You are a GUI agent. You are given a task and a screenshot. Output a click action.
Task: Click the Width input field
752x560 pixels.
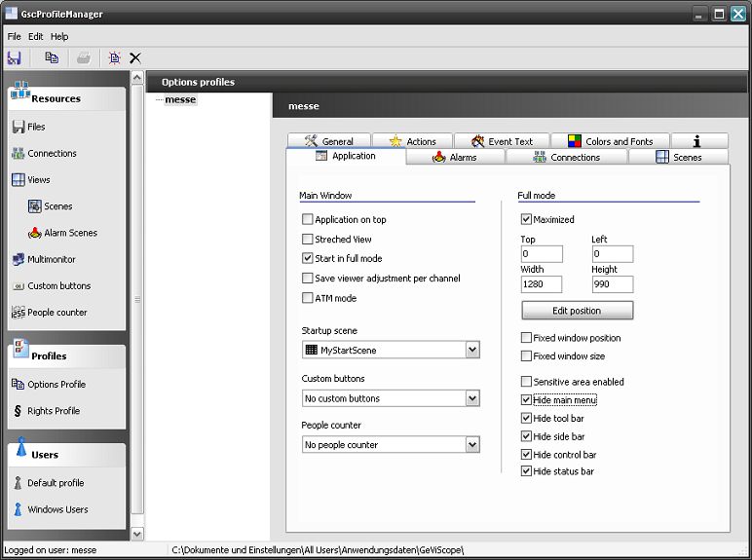click(x=542, y=284)
